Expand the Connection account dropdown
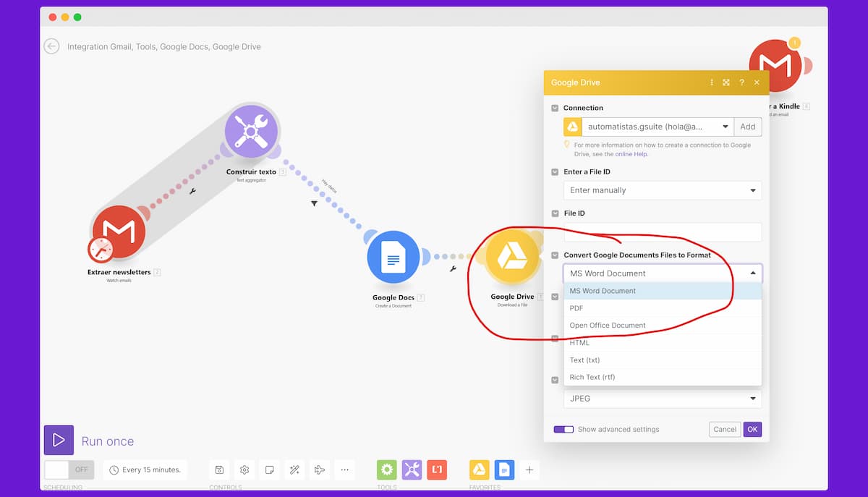Screen dimensions: 868x497 coord(726,127)
